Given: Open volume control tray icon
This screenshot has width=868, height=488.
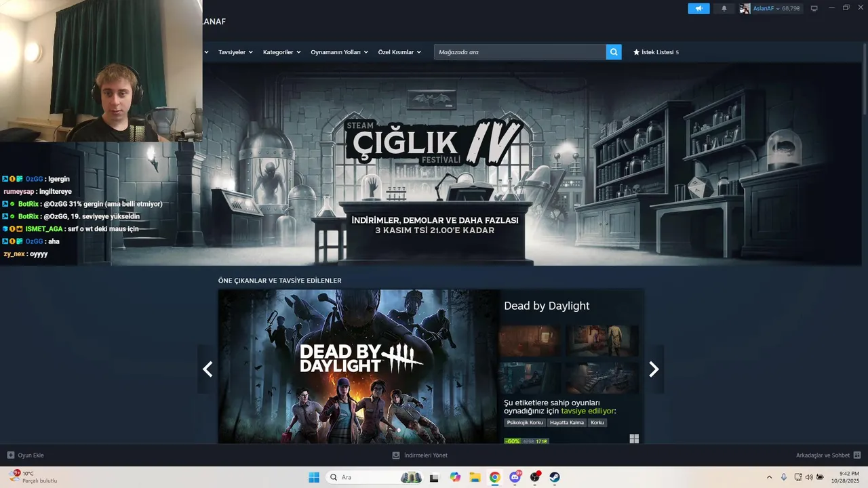Looking at the screenshot, I should [809, 478].
